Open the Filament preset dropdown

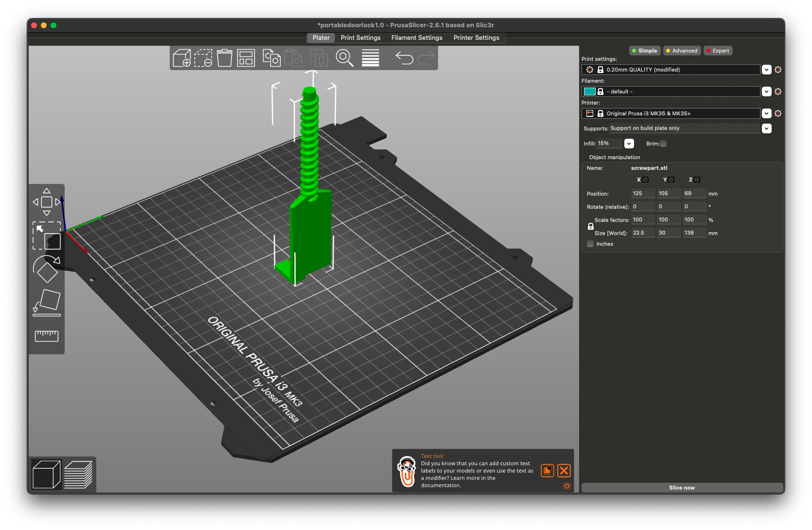[767, 91]
